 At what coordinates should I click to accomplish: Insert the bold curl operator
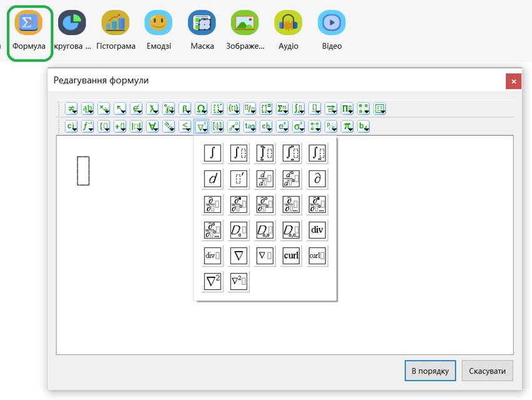pos(291,255)
